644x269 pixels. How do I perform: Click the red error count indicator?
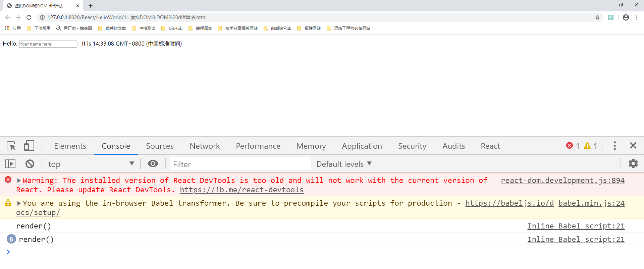point(573,146)
